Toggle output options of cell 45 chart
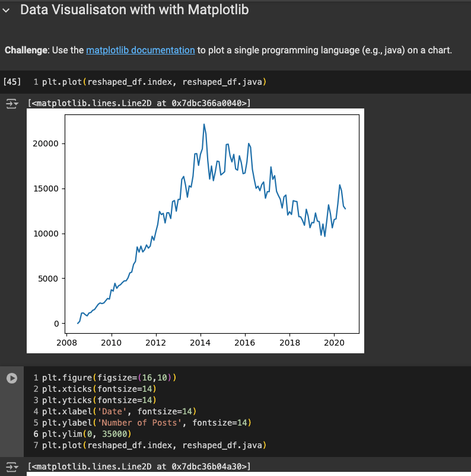 12,104
